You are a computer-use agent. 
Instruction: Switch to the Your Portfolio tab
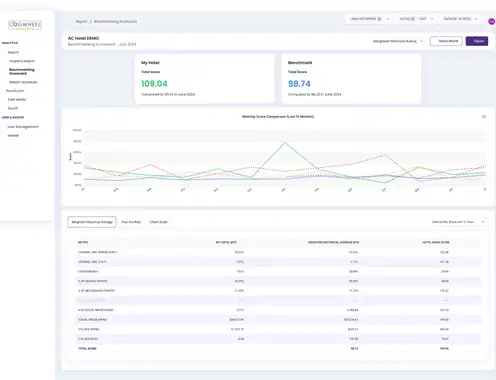[x=131, y=222]
